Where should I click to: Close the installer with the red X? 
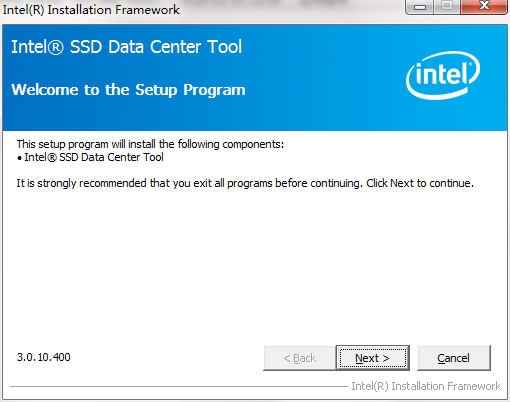(x=484, y=7)
